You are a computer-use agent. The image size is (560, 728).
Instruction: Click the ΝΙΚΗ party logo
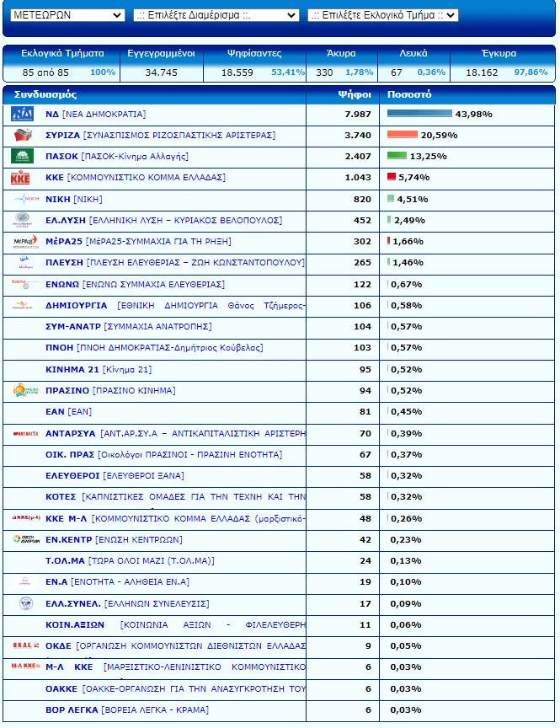26,199
